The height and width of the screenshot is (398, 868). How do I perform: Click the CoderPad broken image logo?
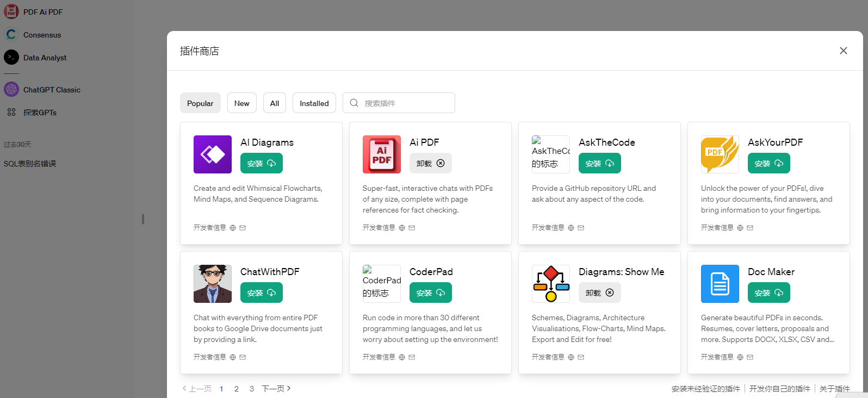(382, 284)
